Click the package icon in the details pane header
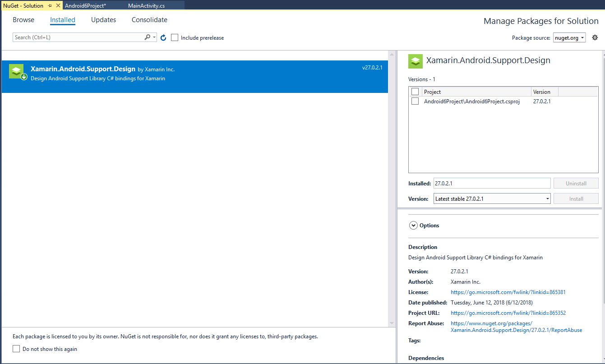This screenshot has height=364, width=605. pos(416,61)
